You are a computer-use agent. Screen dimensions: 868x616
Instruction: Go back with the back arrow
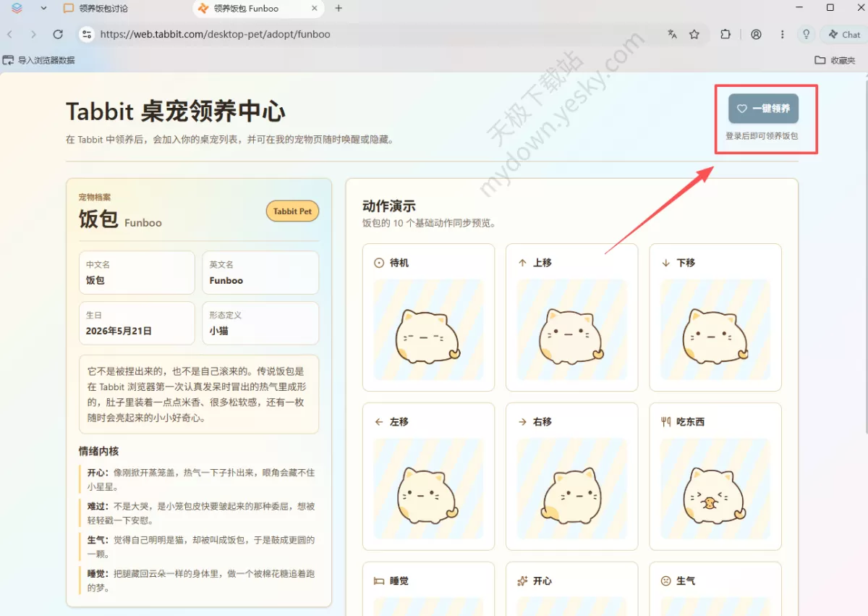tap(10, 34)
